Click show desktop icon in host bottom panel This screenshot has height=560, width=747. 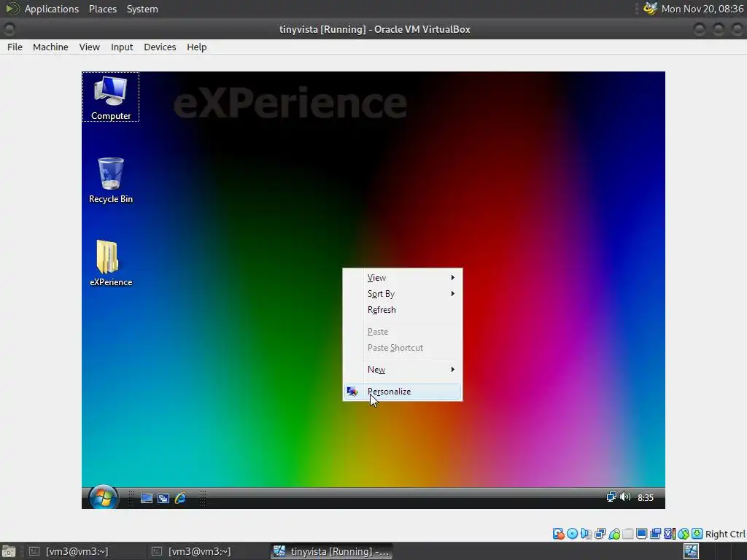(9, 551)
